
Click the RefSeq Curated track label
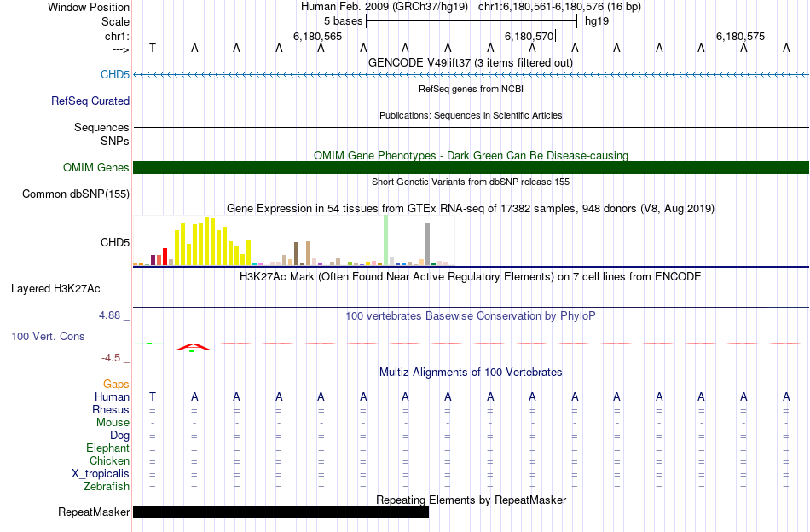(x=90, y=101)
